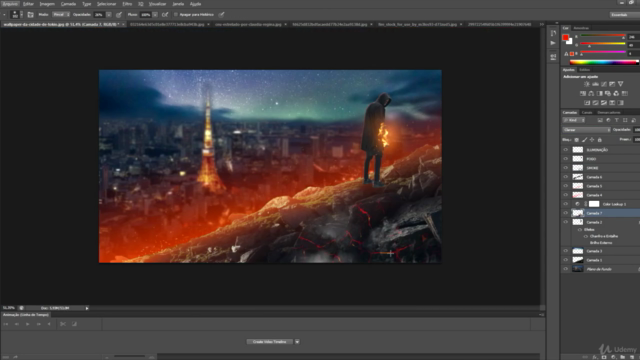Screen dimensions: 640x360
Task: Click the opacity pressure icon in options bar
Action: tap(119, 15)
